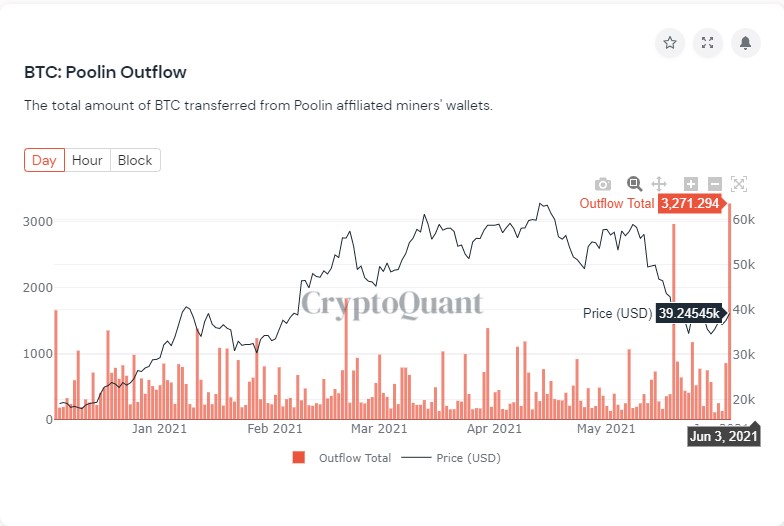784x526 pixels.
Task: Download the plot with the camera icon
Action: point(603,184)
